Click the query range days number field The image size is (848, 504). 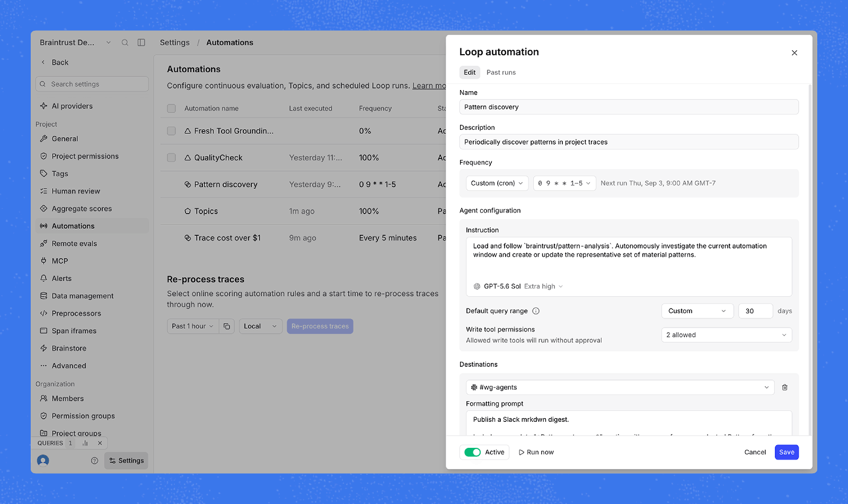755,311
